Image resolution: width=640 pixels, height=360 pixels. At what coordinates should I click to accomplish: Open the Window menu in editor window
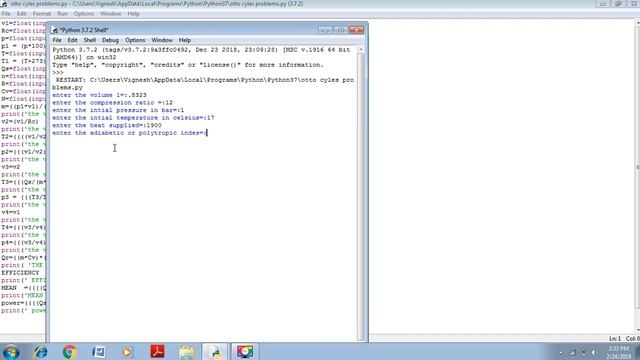[111, 13]
